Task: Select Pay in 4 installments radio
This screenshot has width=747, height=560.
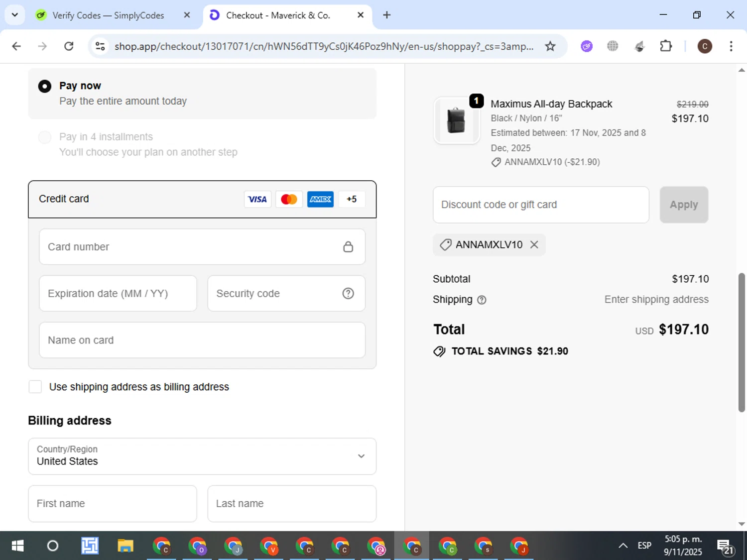Action: coord(45,137)
